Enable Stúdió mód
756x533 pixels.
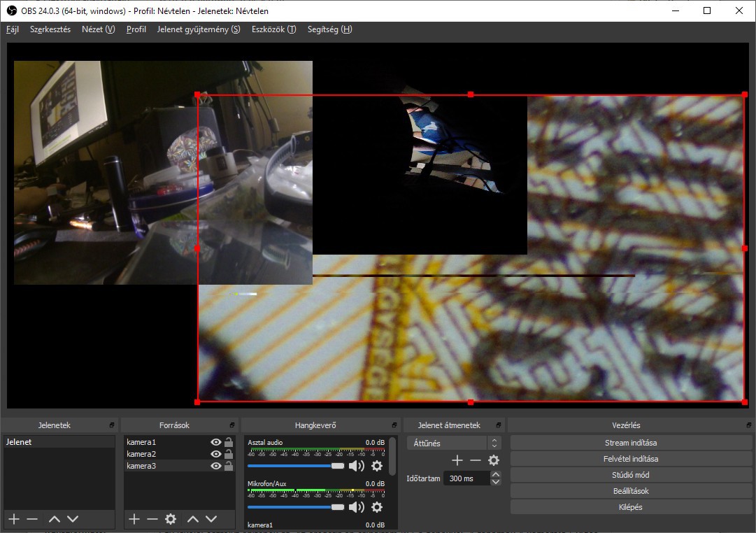tap(631, 475)
